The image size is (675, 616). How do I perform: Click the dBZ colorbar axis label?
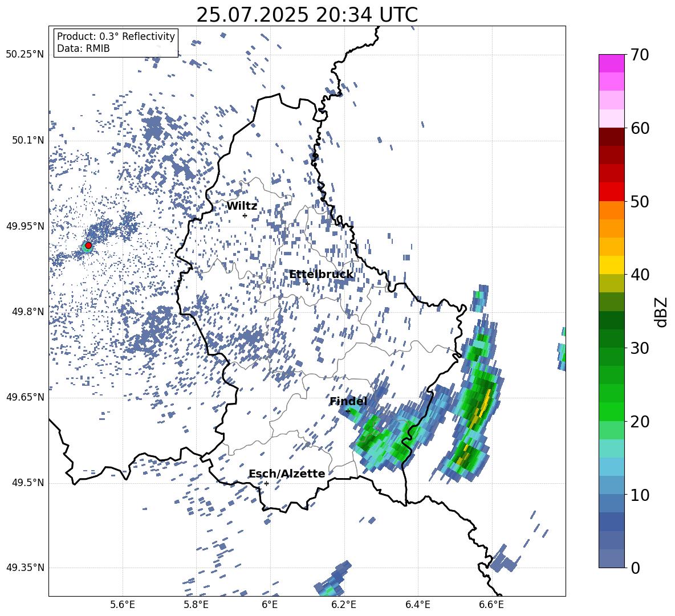point(662,312)
